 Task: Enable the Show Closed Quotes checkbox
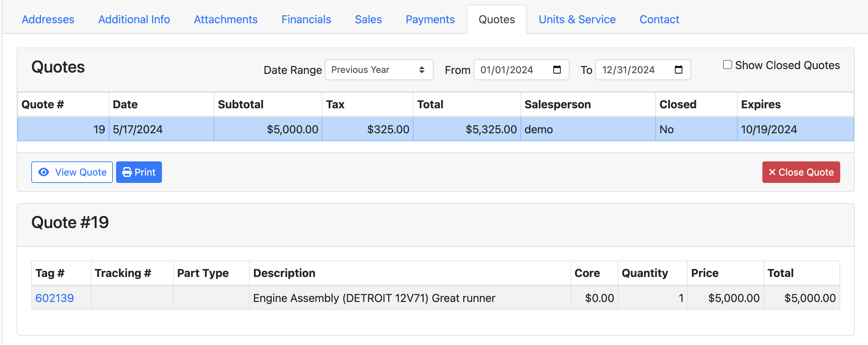click(x=727, y=65)
